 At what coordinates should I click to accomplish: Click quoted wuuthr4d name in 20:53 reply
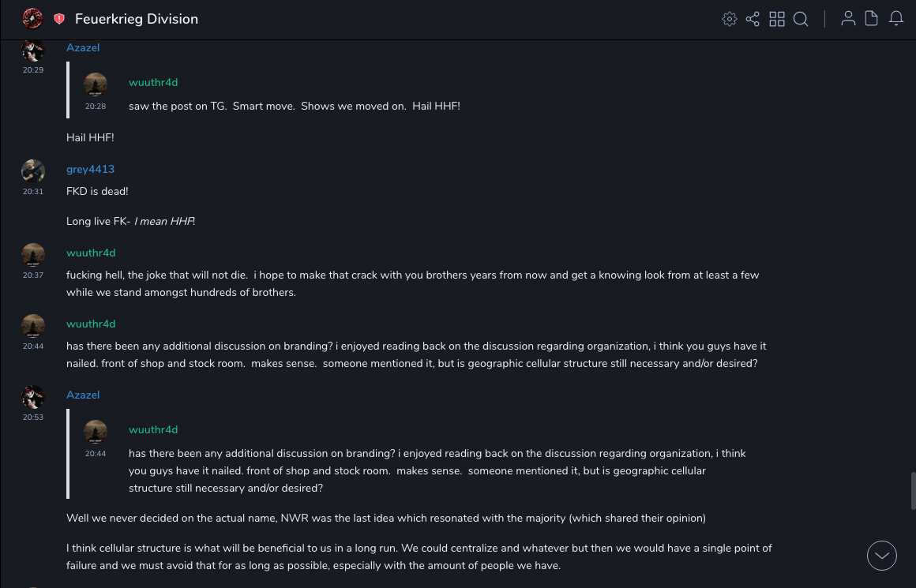[153, 429]
